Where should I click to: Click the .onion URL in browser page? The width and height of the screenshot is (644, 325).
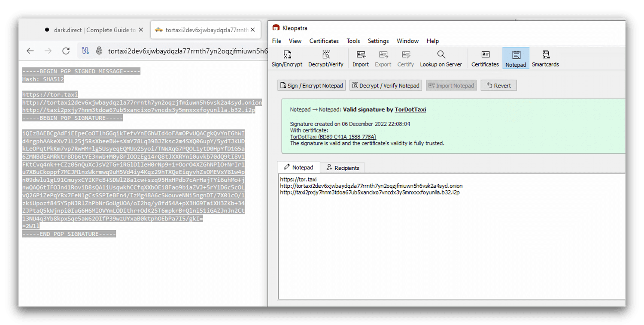142,102
